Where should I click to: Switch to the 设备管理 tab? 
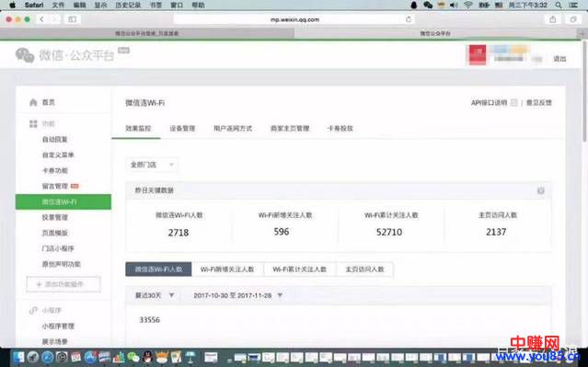click(182, 128)
